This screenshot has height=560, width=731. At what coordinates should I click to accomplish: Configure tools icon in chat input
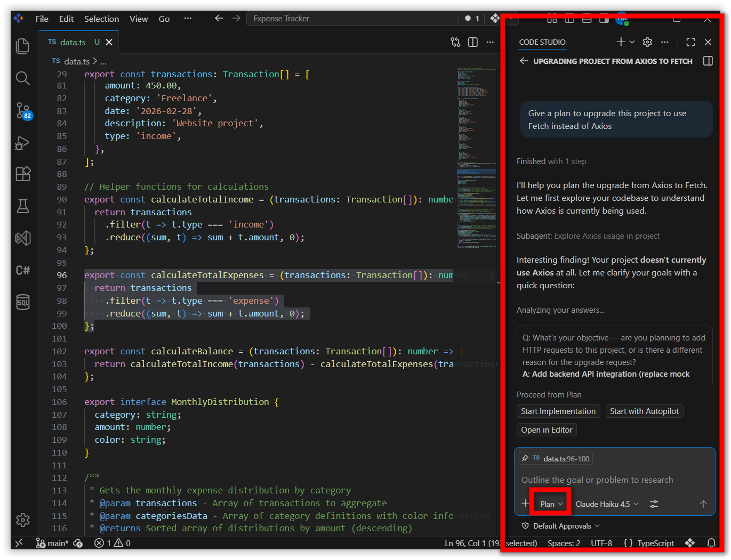pyautogui.click(x=654, y=504)
